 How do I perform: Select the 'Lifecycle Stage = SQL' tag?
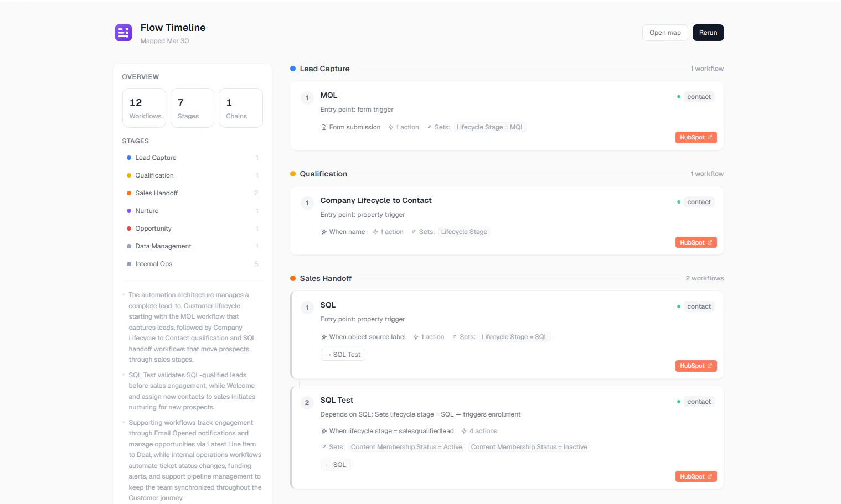(515, 336)
